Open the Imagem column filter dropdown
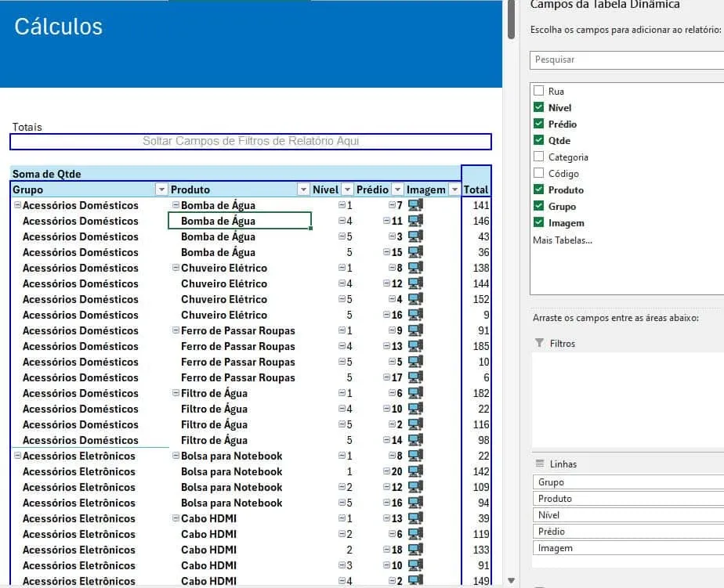This screenshot has height=588, width=724. coord(454,189)
